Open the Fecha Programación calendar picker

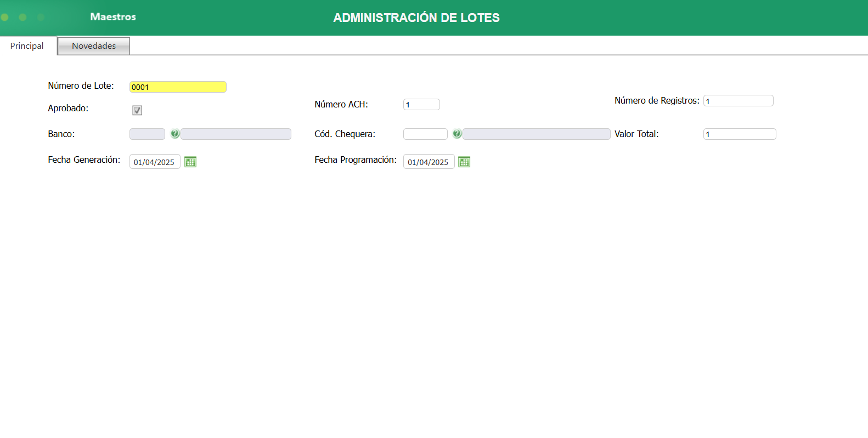click(x=464, y=162)
